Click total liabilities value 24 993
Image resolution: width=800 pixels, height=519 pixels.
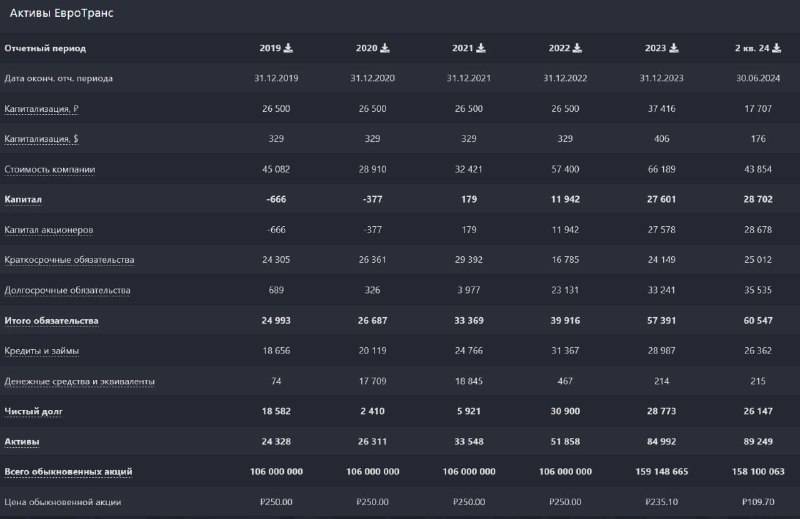276,320
